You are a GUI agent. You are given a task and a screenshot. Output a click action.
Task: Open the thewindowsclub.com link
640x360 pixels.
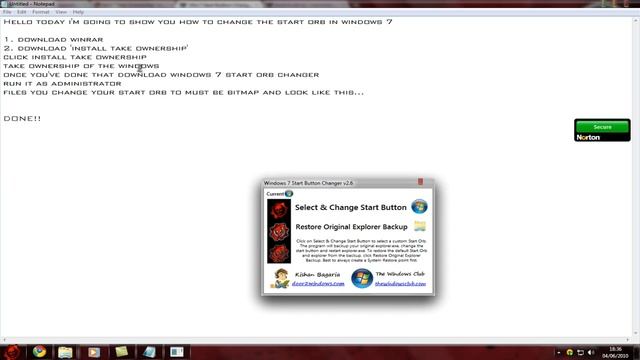click(400, 283)
